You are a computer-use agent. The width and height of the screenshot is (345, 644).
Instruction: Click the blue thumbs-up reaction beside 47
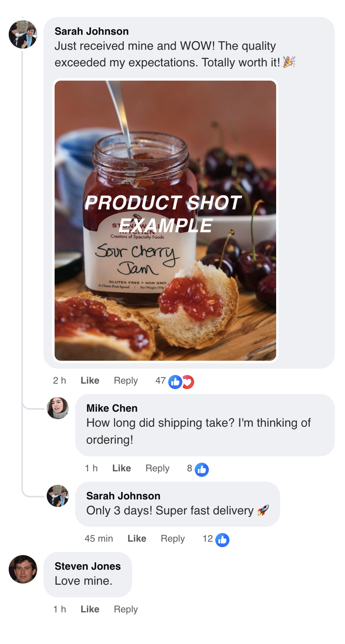(x=175, y=382)
